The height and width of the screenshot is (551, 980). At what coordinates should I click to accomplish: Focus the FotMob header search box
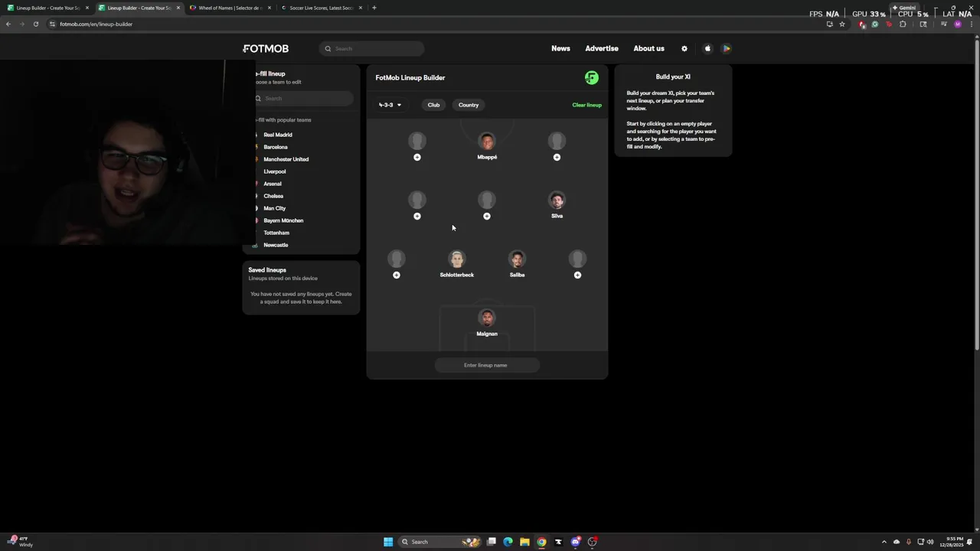click(x=372, y=48)
